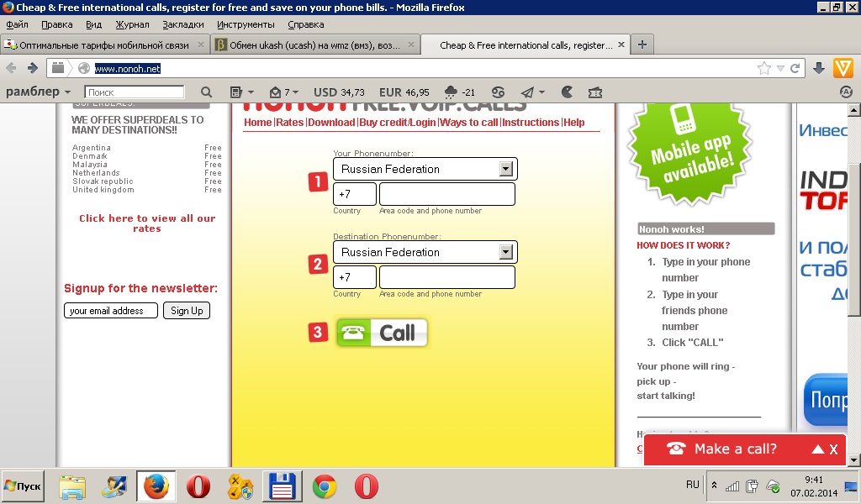Screen dimensions: 861x504
Task: Close the nonoh 'Cheap & Free international calls' tab
Action: (621, 45)
